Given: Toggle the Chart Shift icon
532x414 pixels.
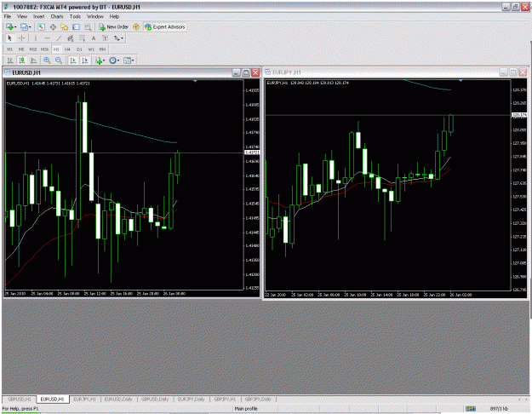Looking at the screenshot, I should point(84,60).
